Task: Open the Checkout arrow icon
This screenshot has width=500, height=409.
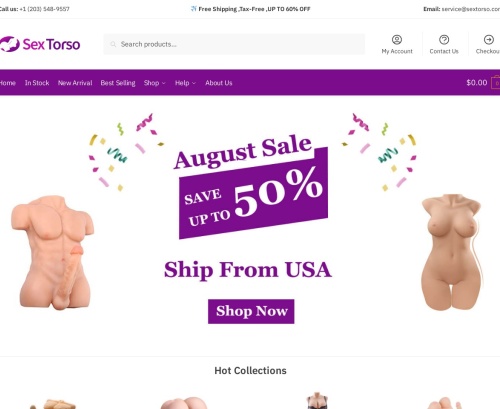Action: point(489,40)
